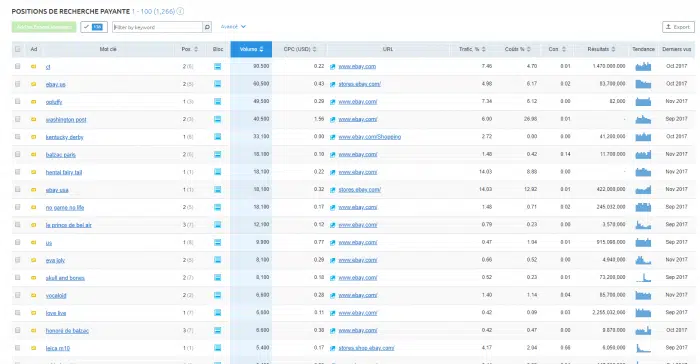Click volume value 33,100 in kentucky derby row

[261, 137]
